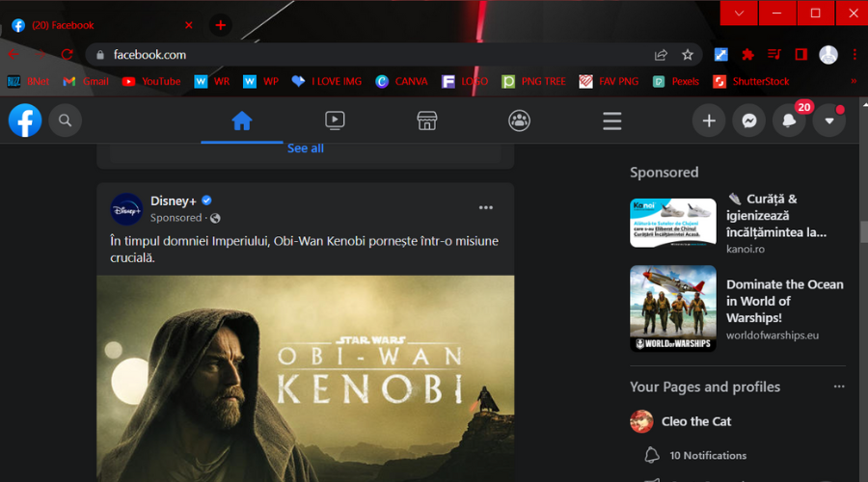
Task: Click the lock site info icon
Action: coord(100,55)
